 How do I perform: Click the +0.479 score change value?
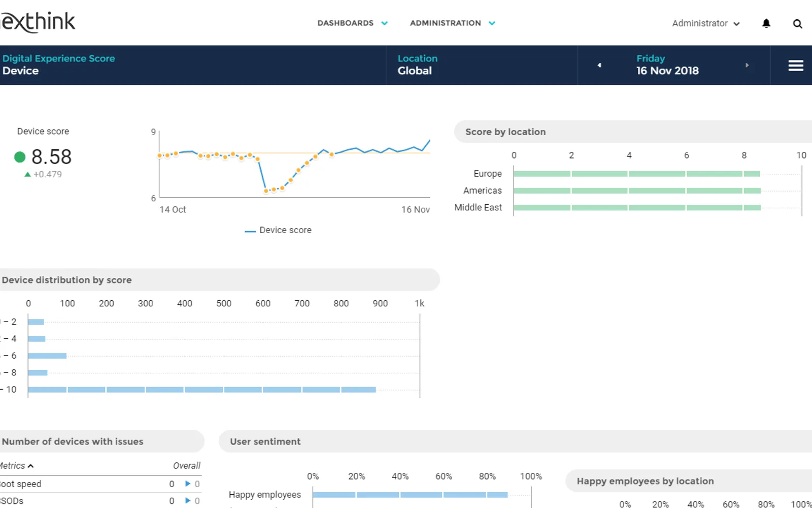(47, 174)
